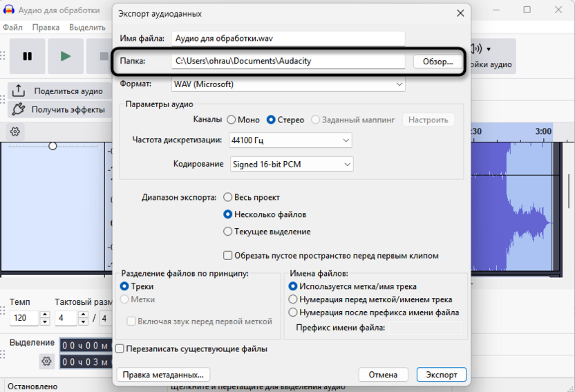
Task: Click Правка метаданных... button
Action: 163,375
